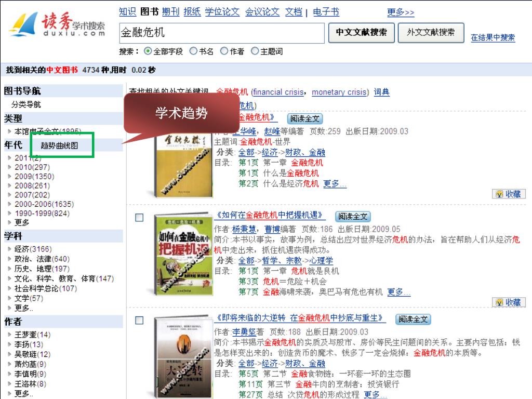This screenshot has height=399, width=532.
Task: Switch to the 期刊 search tab
Action: coord(170,12)
